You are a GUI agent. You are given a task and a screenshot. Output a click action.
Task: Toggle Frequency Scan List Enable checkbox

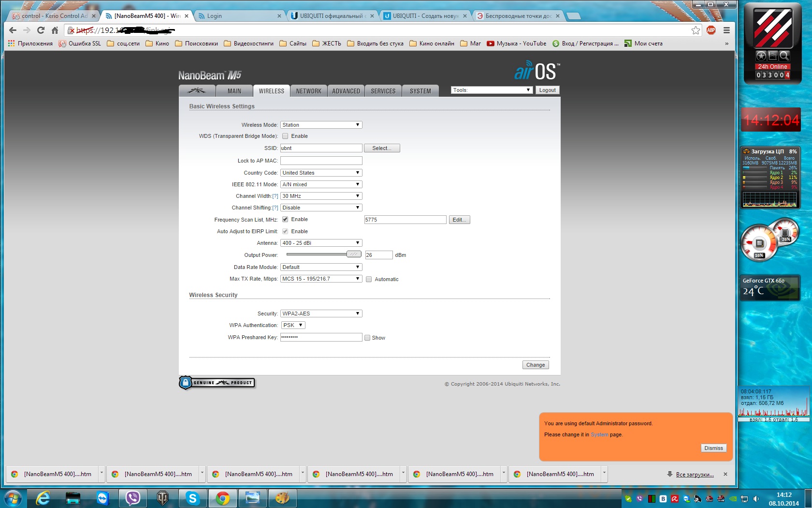pyautogui.click(x=285, y=219)
